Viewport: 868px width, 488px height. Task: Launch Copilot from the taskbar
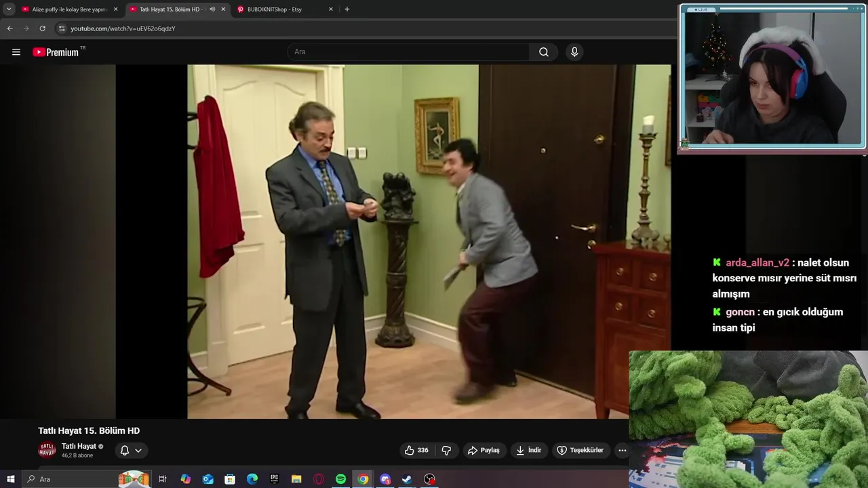click(x=185, y=479)
